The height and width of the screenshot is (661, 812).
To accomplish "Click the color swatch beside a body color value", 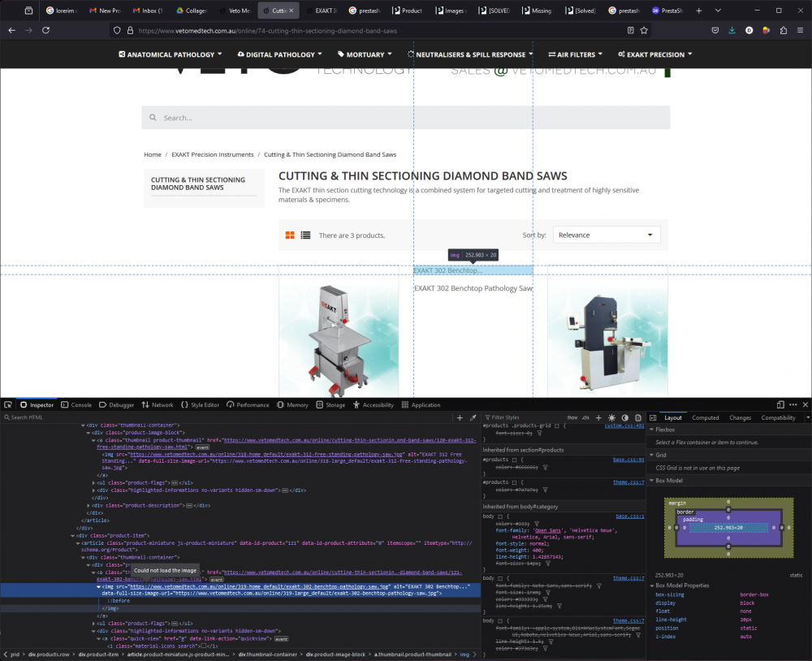I will click(516, 523).
